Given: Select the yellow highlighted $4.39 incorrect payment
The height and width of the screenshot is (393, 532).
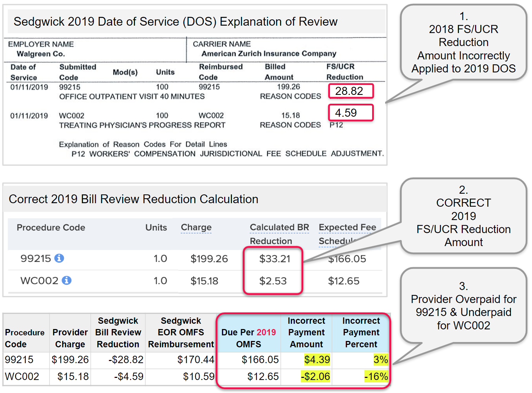Looking at the screenshot, I should tap(317, 360).
